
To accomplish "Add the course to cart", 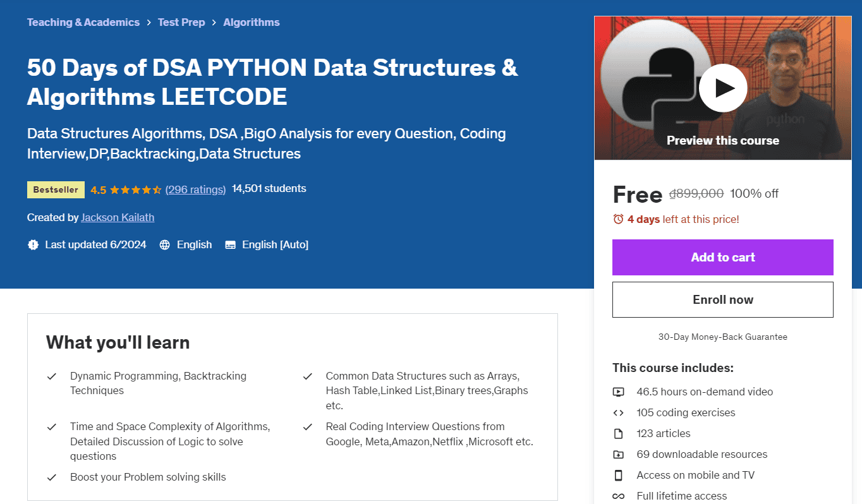I will [x=723, y=257].
